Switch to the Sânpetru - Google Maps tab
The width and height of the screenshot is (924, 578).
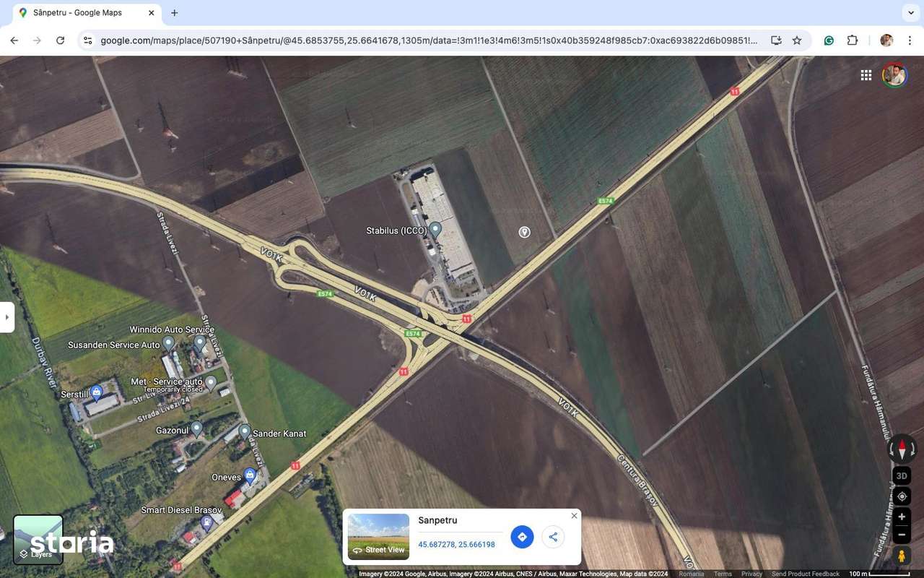(79, 12)
